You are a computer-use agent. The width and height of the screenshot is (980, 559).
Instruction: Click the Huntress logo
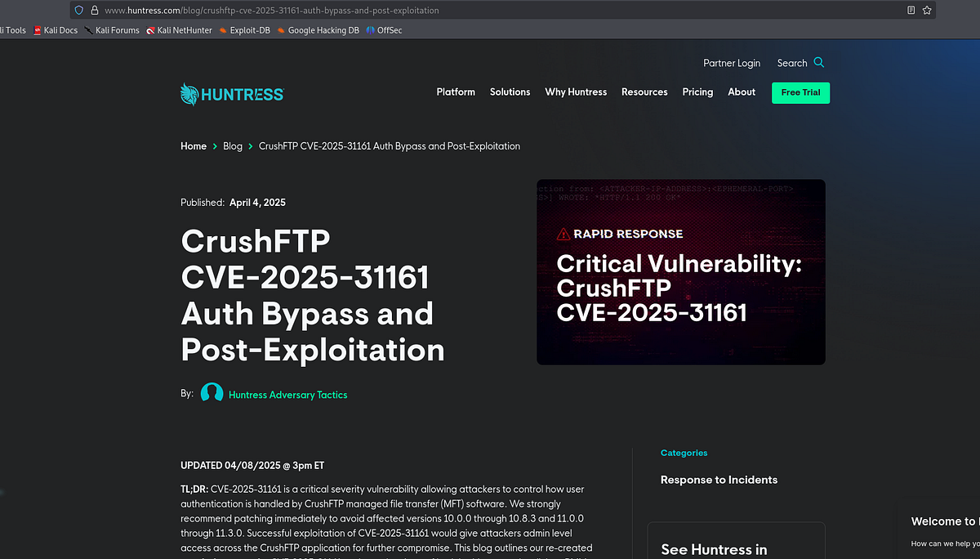pyautogui.click(x=232, y=93)
